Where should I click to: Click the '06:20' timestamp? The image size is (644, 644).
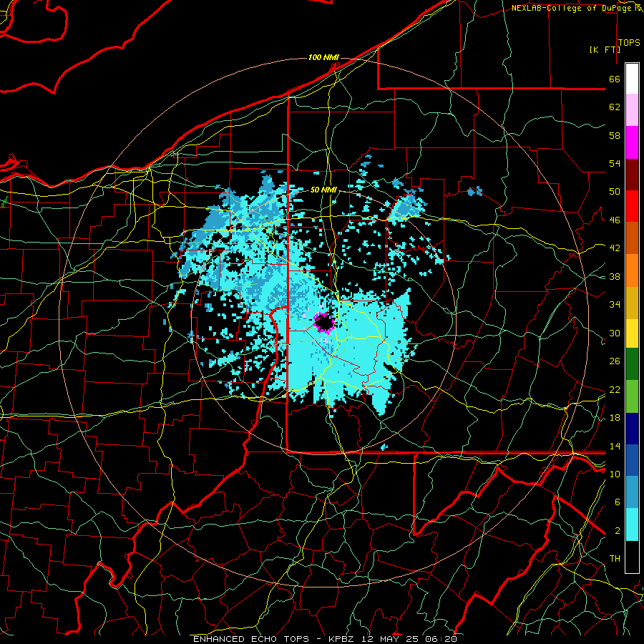click(441, 639)
